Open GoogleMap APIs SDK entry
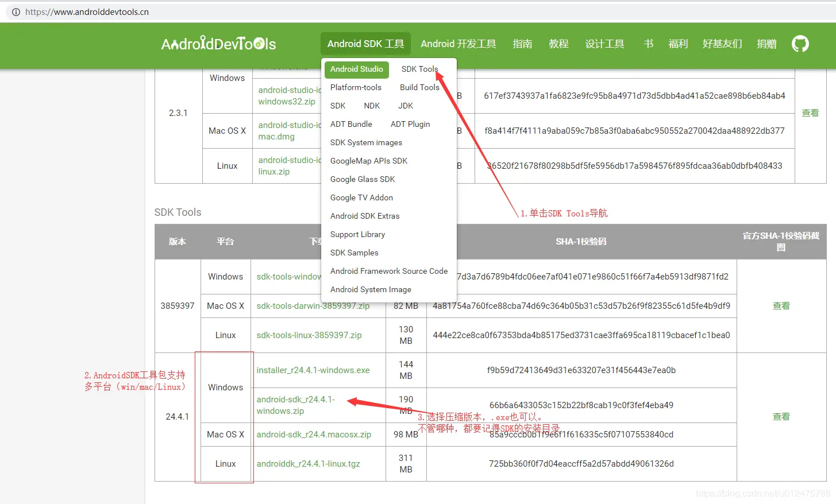836x504 pixels. tap(369, 161)
